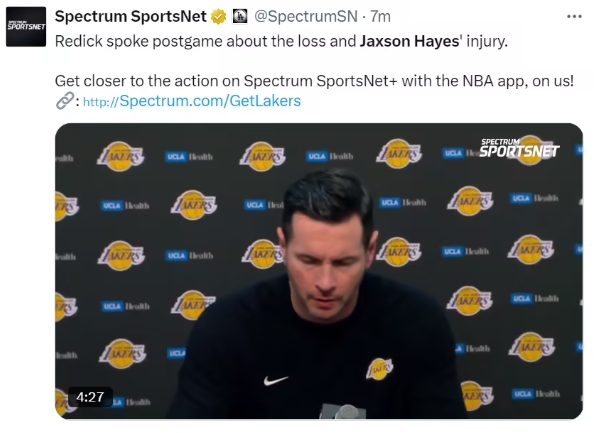Open the Spectrum SportsNet profile avatar
The image size is (599, 433).
(x=26, y=27)
